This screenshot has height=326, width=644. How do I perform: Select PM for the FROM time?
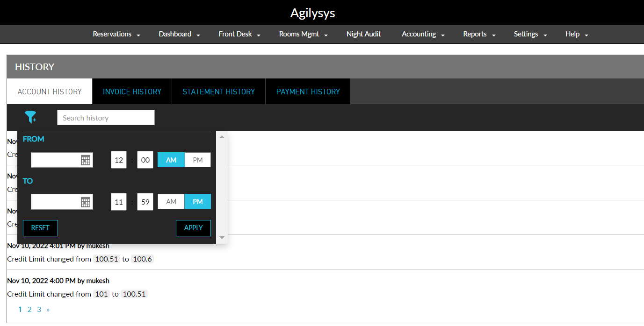pos(198,160)
